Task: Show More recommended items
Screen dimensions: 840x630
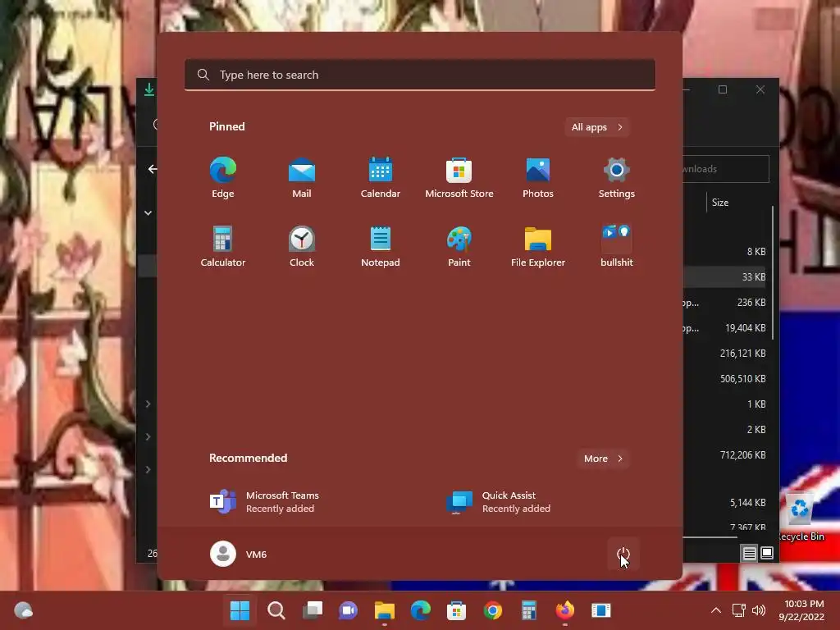Action: 603,459
